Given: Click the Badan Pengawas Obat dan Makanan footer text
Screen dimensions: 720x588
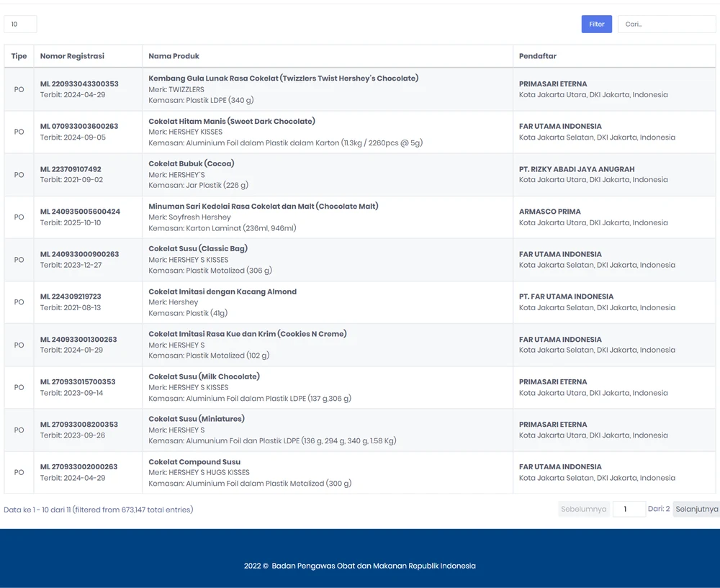Looking at the screenshot, I should 360,566.
